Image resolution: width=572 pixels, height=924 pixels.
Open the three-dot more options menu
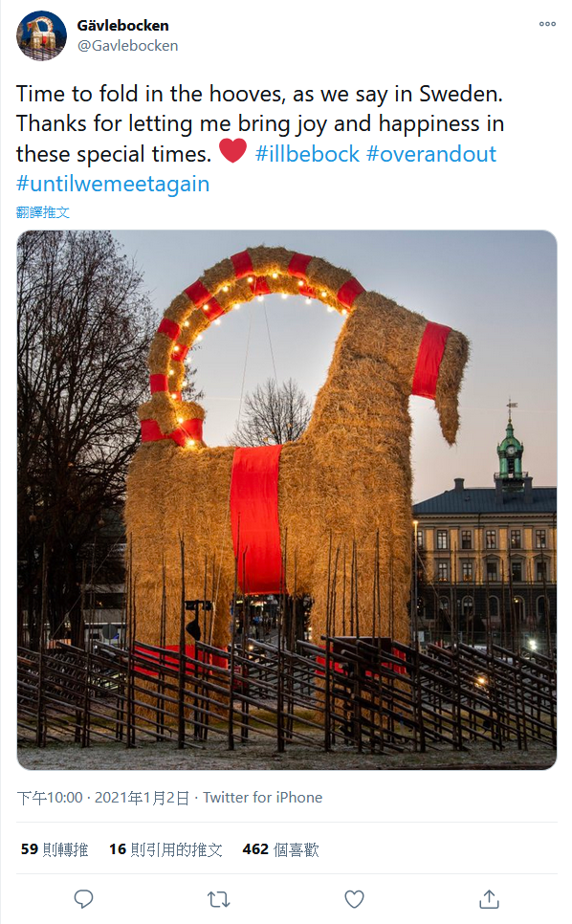pyautogui.click(x=547, y=24)
